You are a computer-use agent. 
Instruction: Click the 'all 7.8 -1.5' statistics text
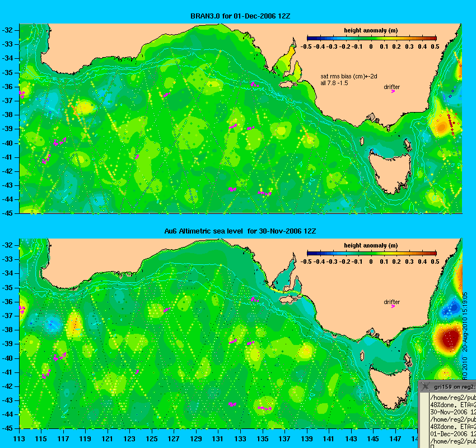(x=334, y=83)
